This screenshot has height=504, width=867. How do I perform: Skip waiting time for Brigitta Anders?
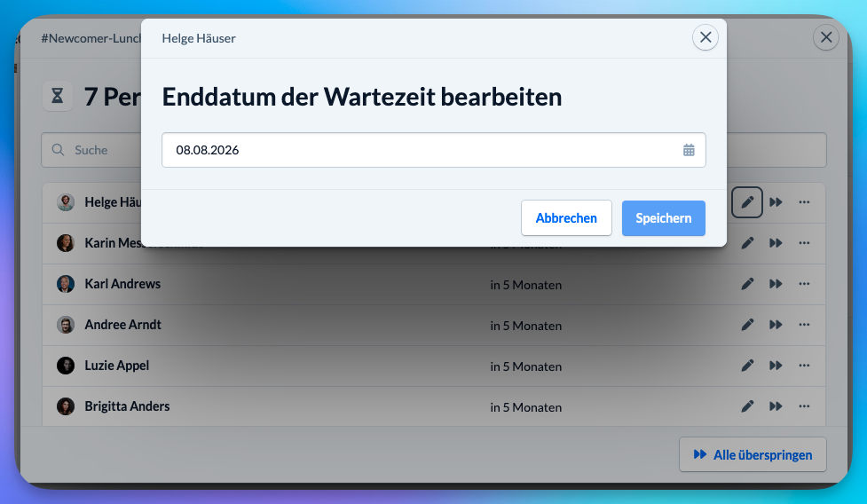click(x=776, y=406)
